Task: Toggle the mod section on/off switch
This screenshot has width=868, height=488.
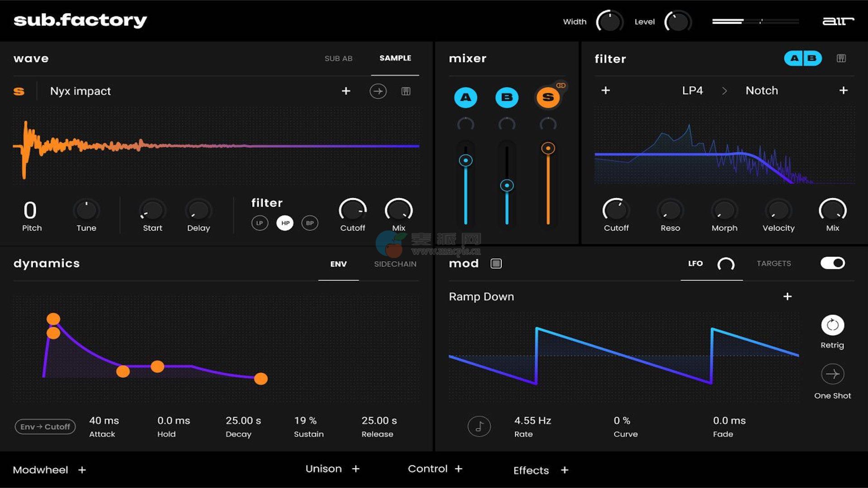Action: [833, 263]
